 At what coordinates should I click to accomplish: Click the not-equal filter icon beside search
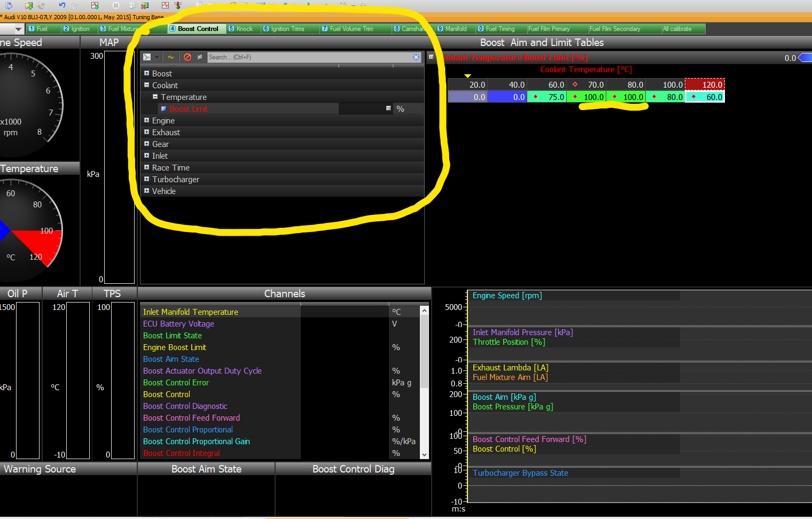tap(199, 57)
